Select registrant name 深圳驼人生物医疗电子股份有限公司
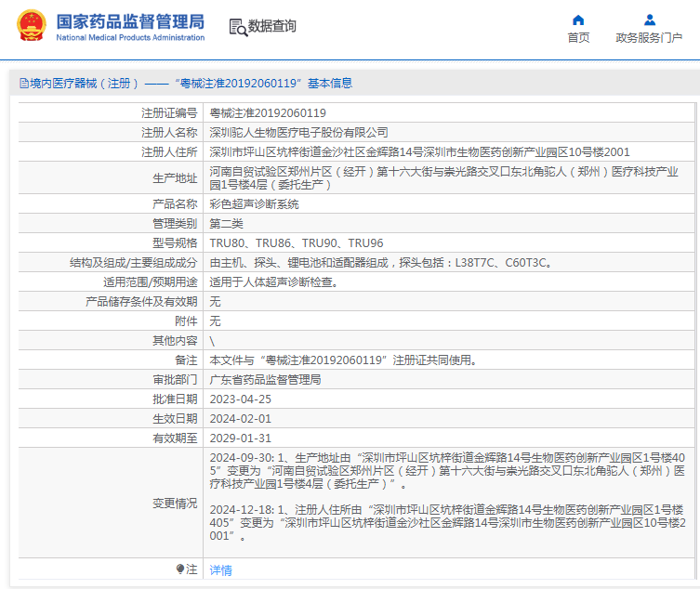 pos(298,133)
